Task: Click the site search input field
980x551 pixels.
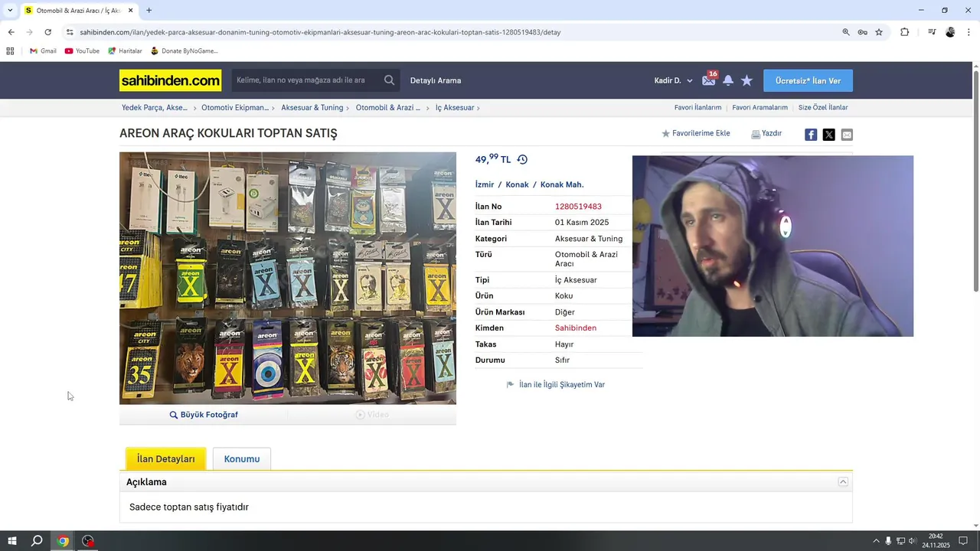Action: (306, 80)
